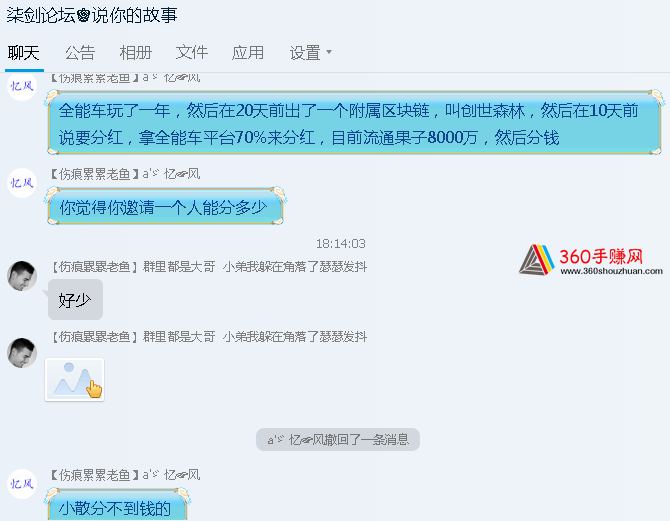Open the 文件 tab
Viewport: 670px width, 521px height.
coord(191,53)
